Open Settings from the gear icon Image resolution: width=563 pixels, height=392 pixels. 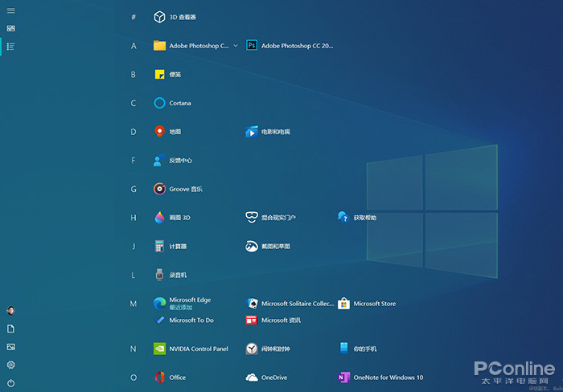[x=10, y=365]
